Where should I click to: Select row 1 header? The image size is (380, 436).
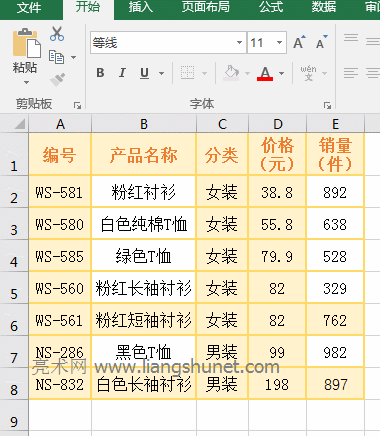[x=14, y=154]
